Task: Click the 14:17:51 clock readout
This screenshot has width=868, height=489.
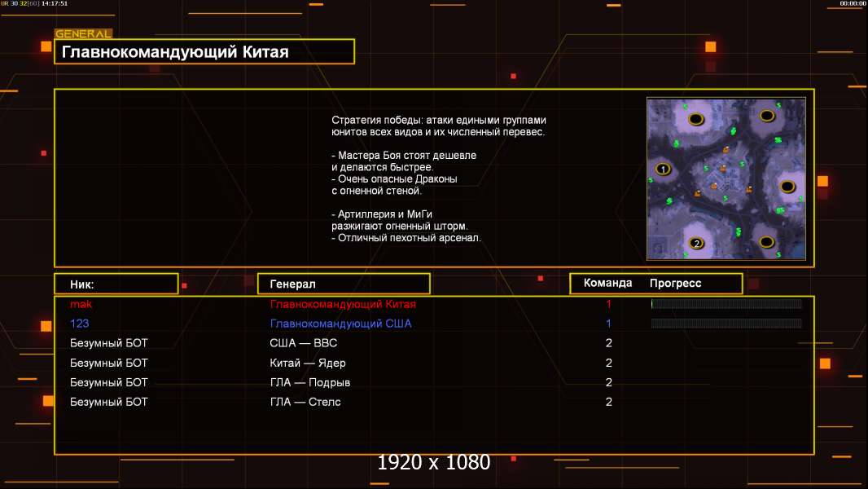Action: (x=55, y=3)
